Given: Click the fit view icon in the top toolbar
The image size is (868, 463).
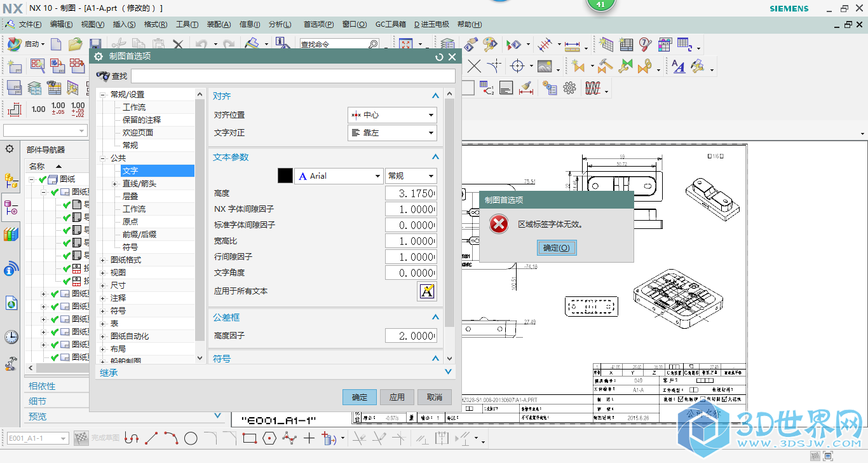Looking at the screenshot, I should coord(405,45).
